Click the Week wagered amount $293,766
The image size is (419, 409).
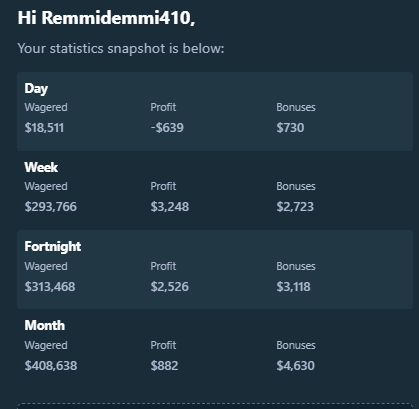[x=51, y=207]
